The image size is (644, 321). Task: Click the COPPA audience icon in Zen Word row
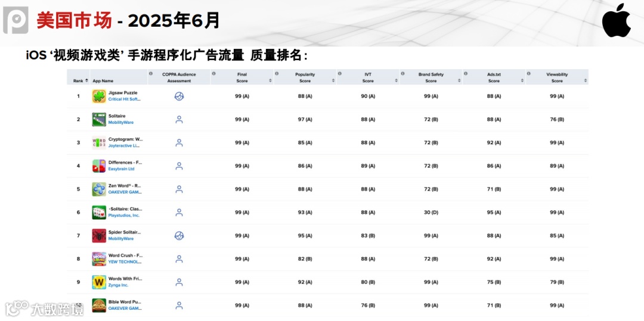click(x=179, y=189)
